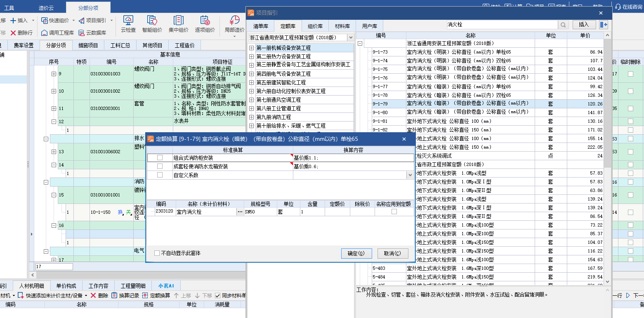Open the 工具 ribbon tab
Viewport: 644px width, 318px height.
click(x=9, y=8)
